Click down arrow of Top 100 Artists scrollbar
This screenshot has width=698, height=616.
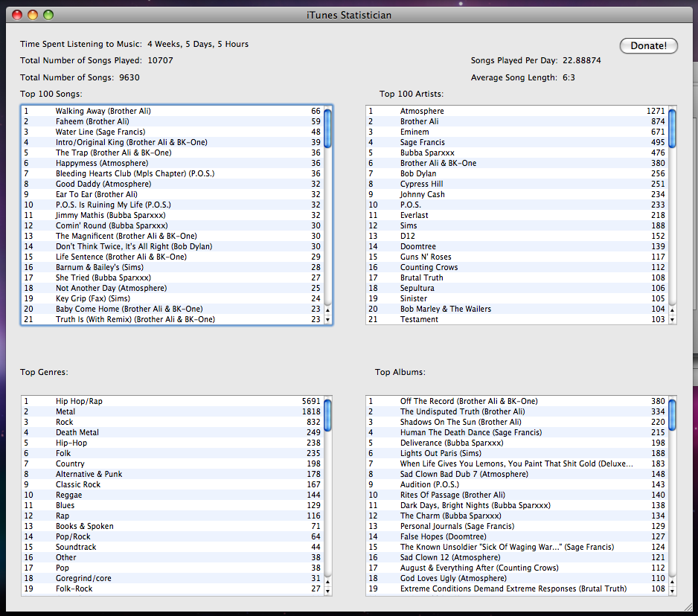click(x=672, y=320)
